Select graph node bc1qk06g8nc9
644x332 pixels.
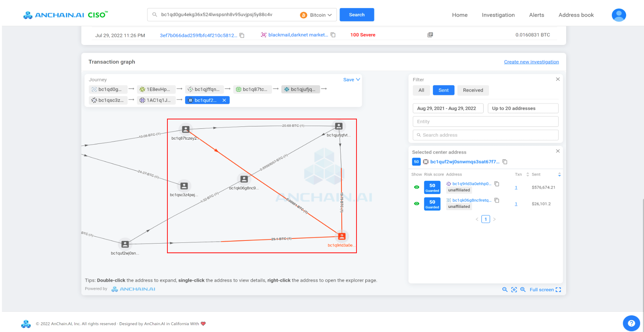pos(244,179)
